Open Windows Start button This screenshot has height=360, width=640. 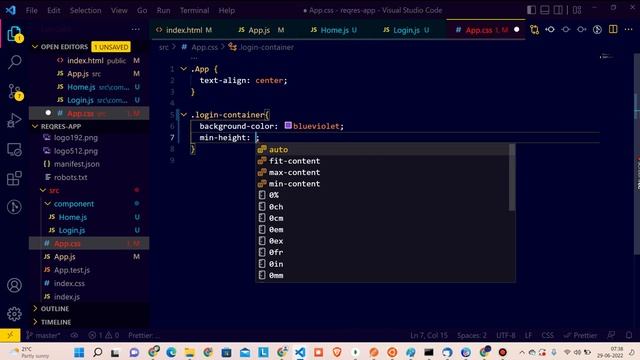79,352
